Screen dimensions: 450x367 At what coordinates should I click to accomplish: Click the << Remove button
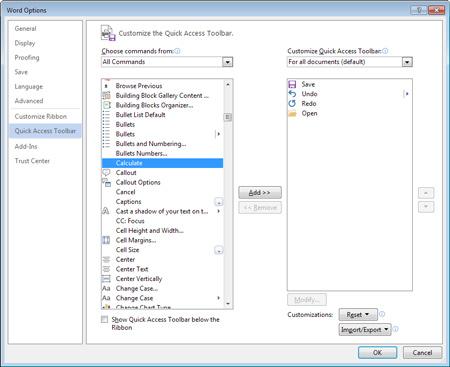[260, 208]
